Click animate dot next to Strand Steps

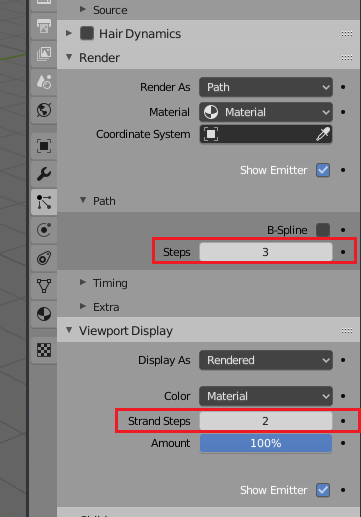point(343,421)
